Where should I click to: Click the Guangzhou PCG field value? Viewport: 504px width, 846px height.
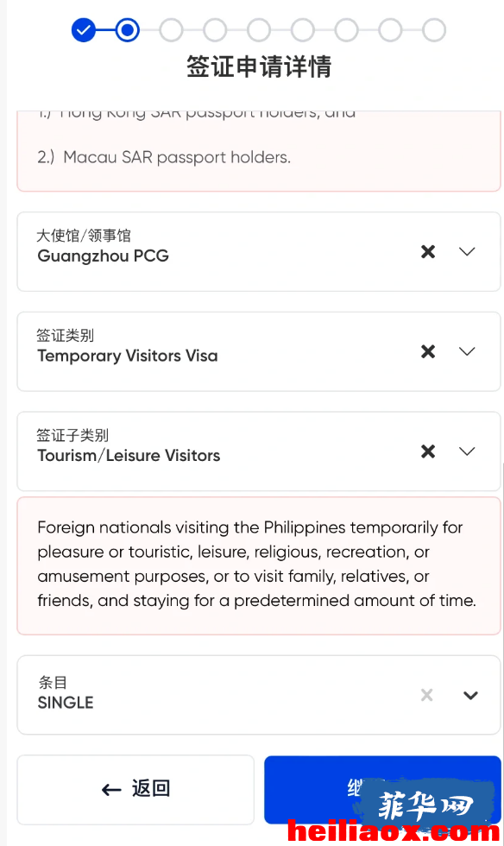tap(103, 256)
